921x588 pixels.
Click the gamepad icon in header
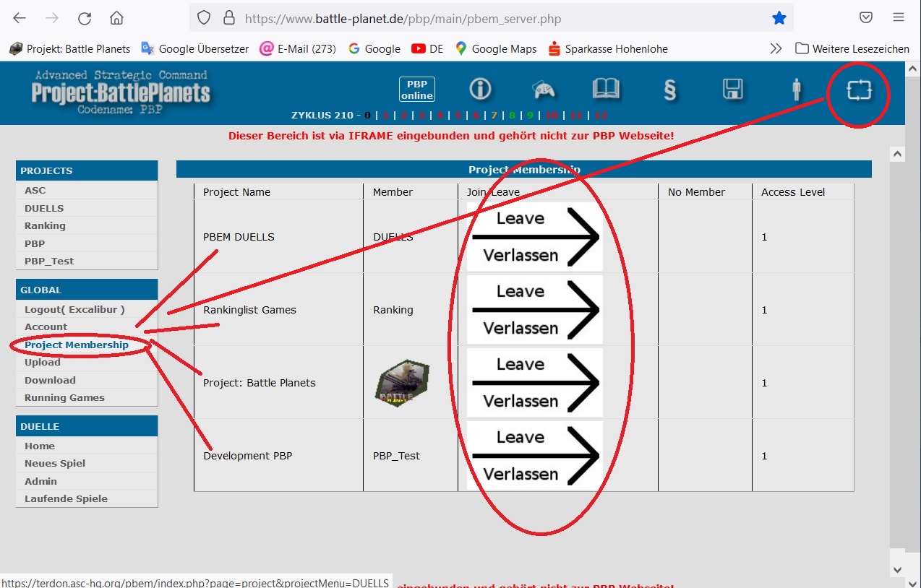(544, 90)
